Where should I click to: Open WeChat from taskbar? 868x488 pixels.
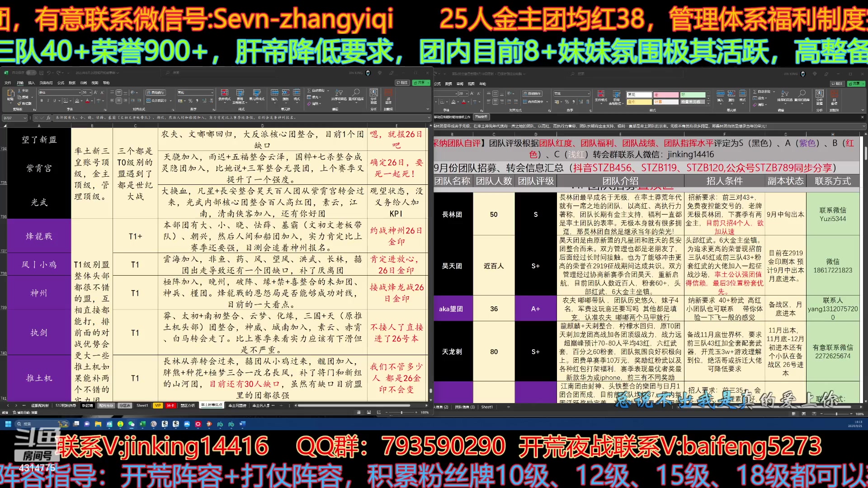(x=131, y=424)
